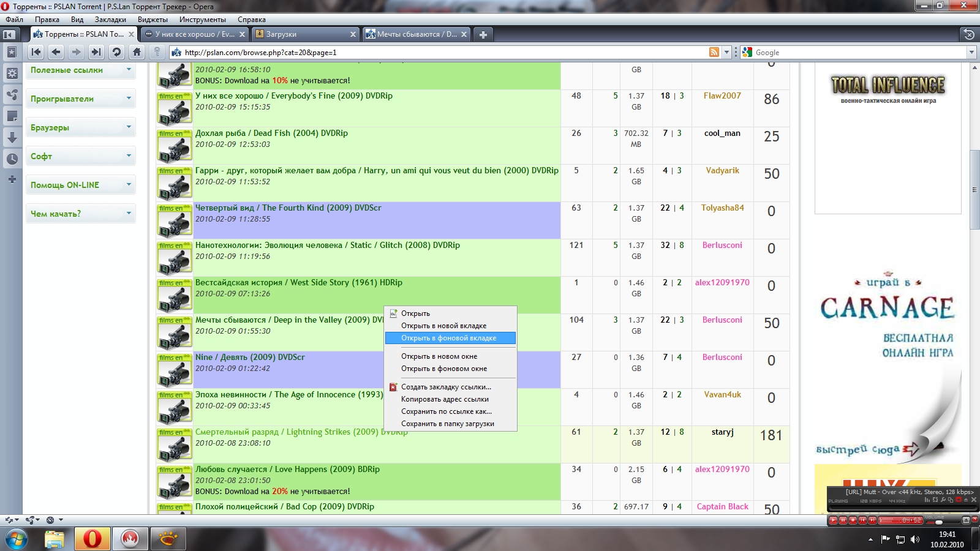This screenshot has width=980, height=551.
Task: Open the Downloads panel in Opera sidebar
Action: tap(12, 137)
